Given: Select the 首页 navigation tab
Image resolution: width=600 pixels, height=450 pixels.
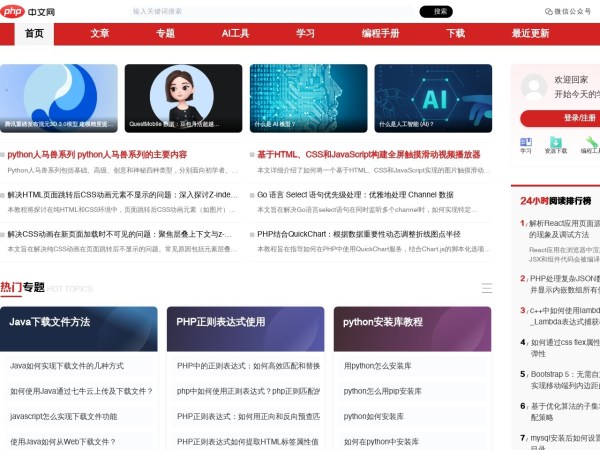Looking at the screenshot, I should [x=34, y=34].
